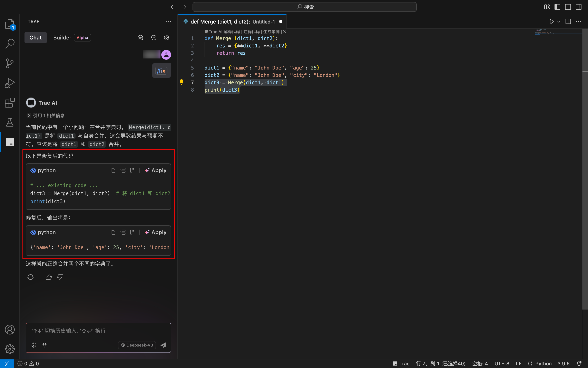Show code actions lightbulb on line 7
588x368 pixels.
click(181, 82)
